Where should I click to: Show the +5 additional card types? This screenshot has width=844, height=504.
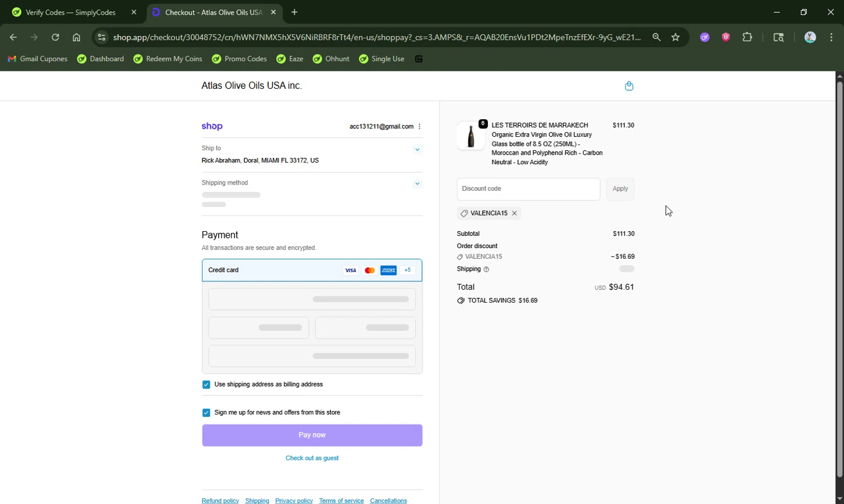[408, 271]
